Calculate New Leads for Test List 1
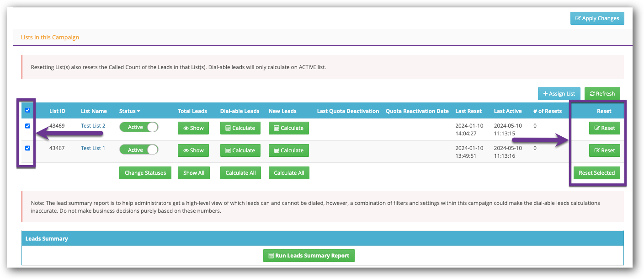This screenshot has width=644, height=279. click(x=288, y=150)
